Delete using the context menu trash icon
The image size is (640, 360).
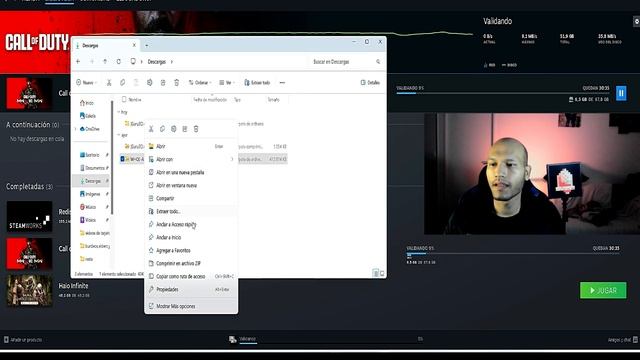196,129
